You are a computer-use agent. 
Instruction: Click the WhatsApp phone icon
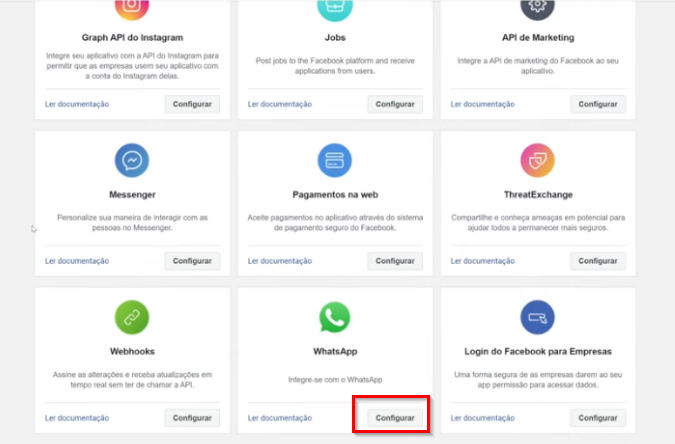tap(334, 317)
